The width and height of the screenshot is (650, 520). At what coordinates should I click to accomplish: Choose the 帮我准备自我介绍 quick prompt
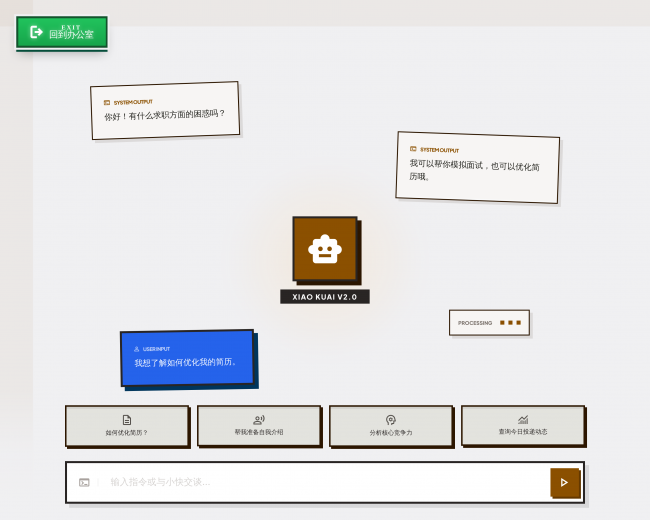pyautogui.click(x=259, y=425)
